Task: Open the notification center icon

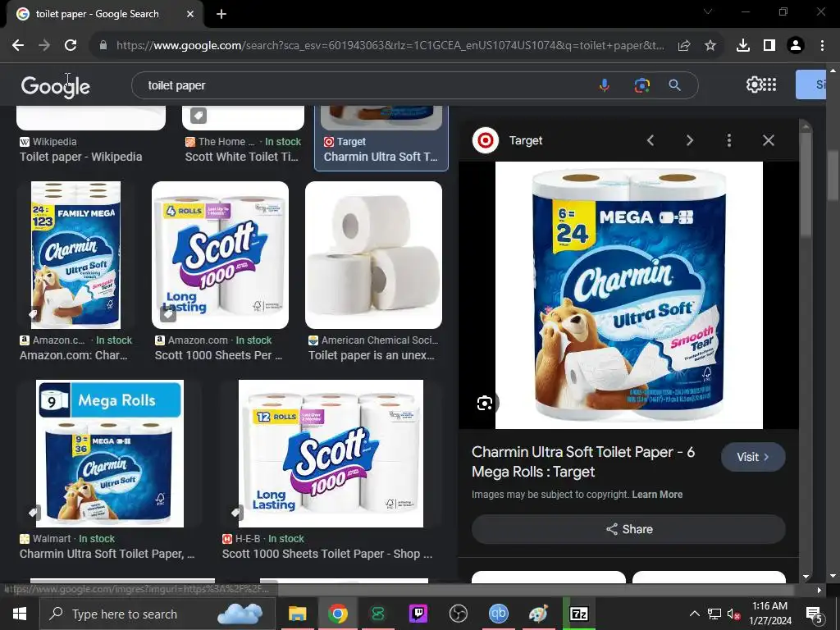Action: [x=815, y=614]
